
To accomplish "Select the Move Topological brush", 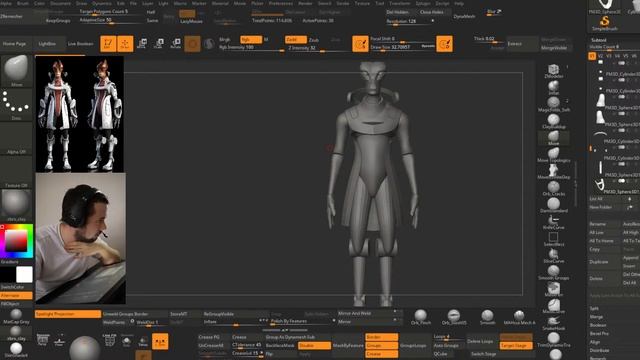I will pos(553,155).
